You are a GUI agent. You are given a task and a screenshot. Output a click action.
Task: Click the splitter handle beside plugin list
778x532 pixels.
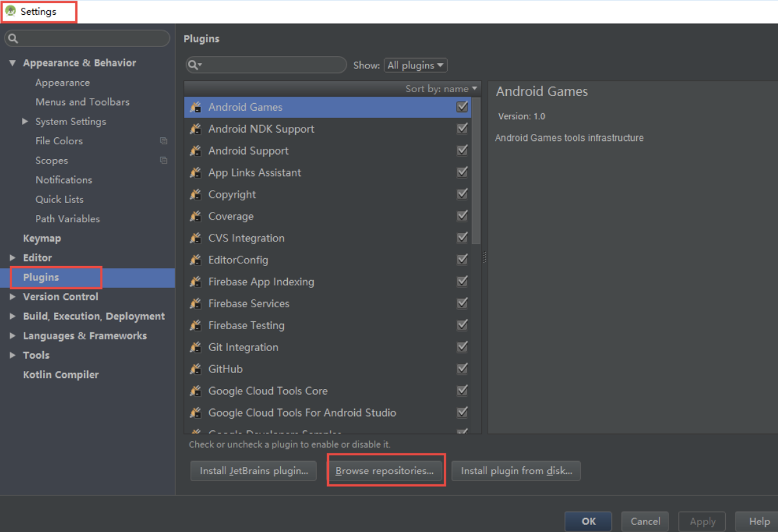click(484, 258)
